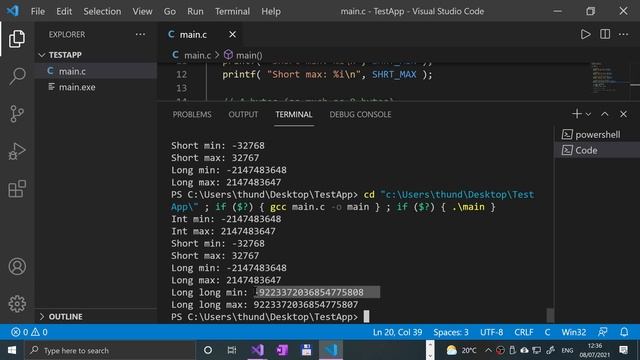Open Cortana circle icon on taskbar
This screenshot has width=640, height=360.
[x=208, y=350]
